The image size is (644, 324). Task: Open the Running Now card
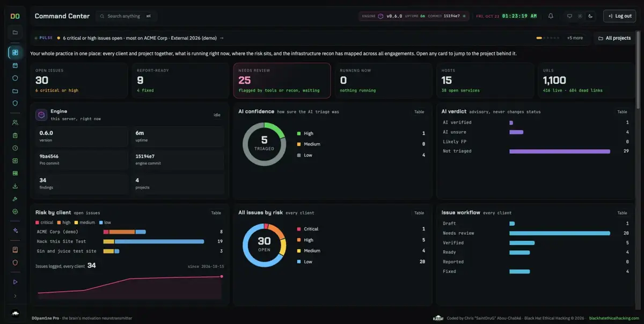[383, 81]
